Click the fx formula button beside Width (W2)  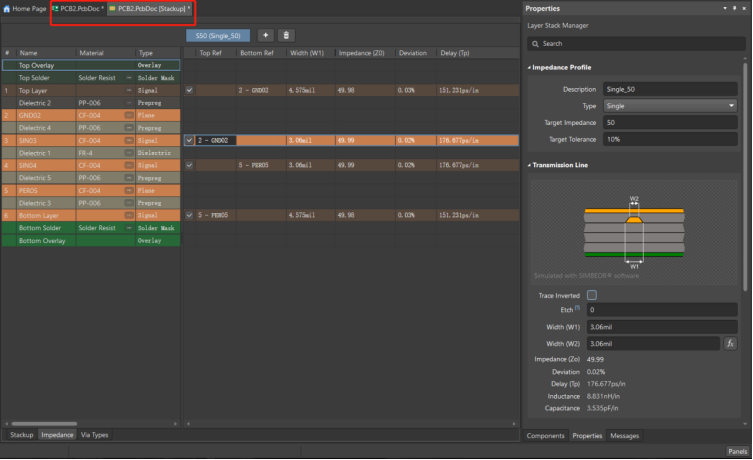tap(730, 343)
